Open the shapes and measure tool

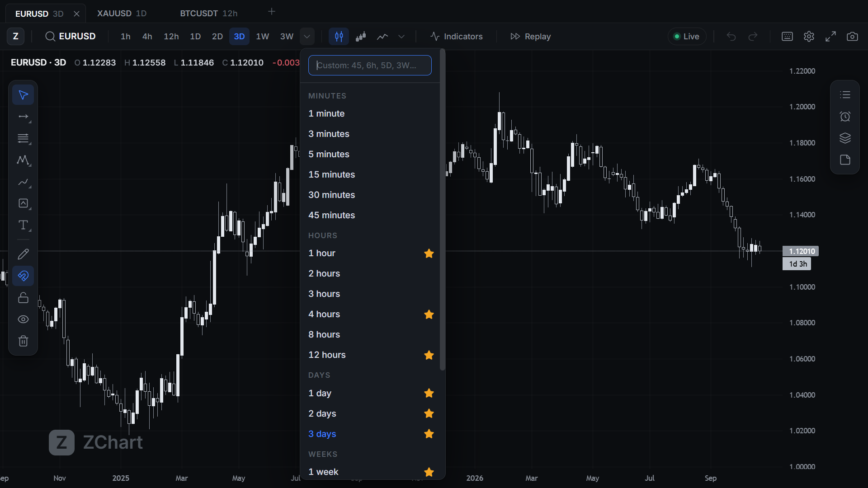[23, 203]
